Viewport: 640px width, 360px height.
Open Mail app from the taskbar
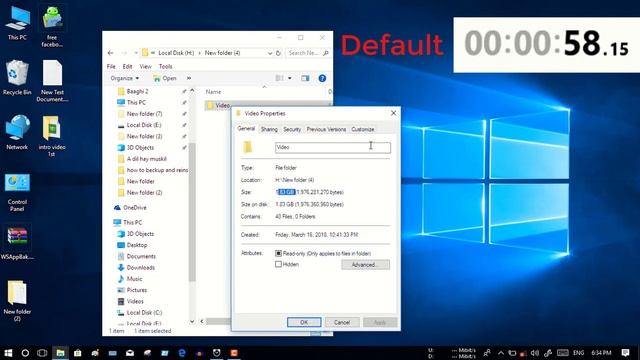pos(130,353)
